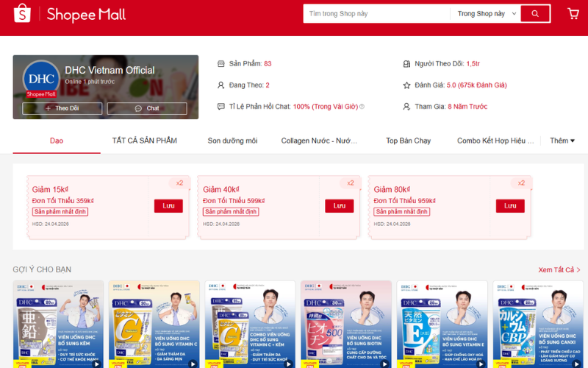Open the Vitamin C + Kẽm combo thumbnail

[250, 325]
